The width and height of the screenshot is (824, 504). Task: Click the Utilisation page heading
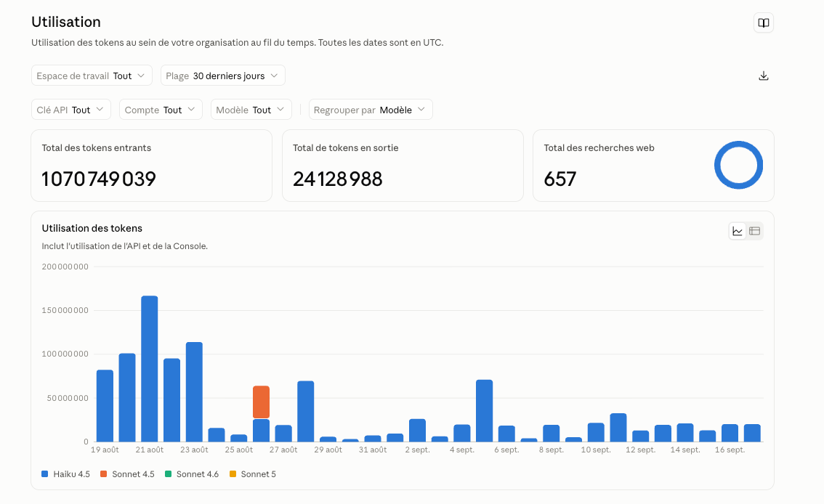tap(65, 22)
